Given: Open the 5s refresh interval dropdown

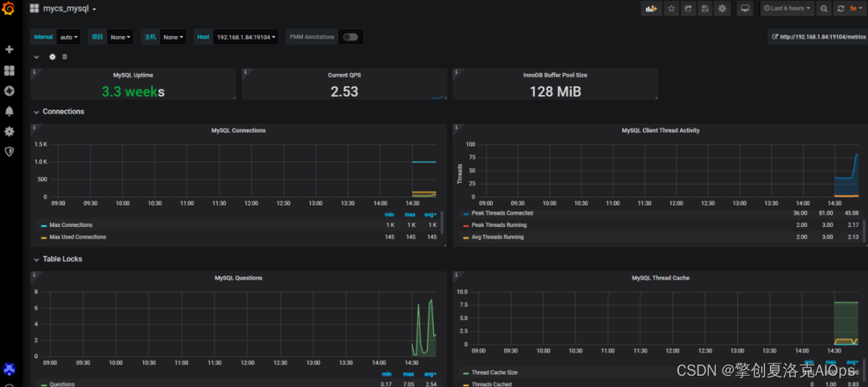Looking at the screenshot, I should coord(857,8).
